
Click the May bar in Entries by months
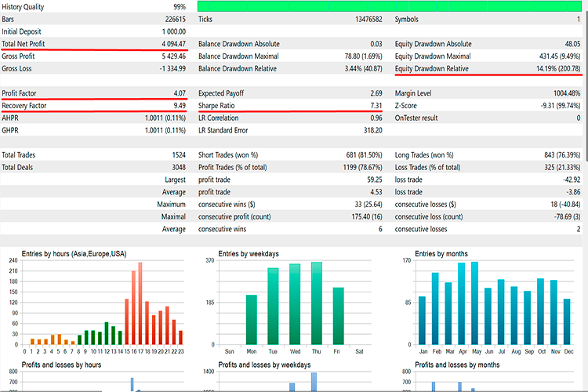[x=475, y=303]
